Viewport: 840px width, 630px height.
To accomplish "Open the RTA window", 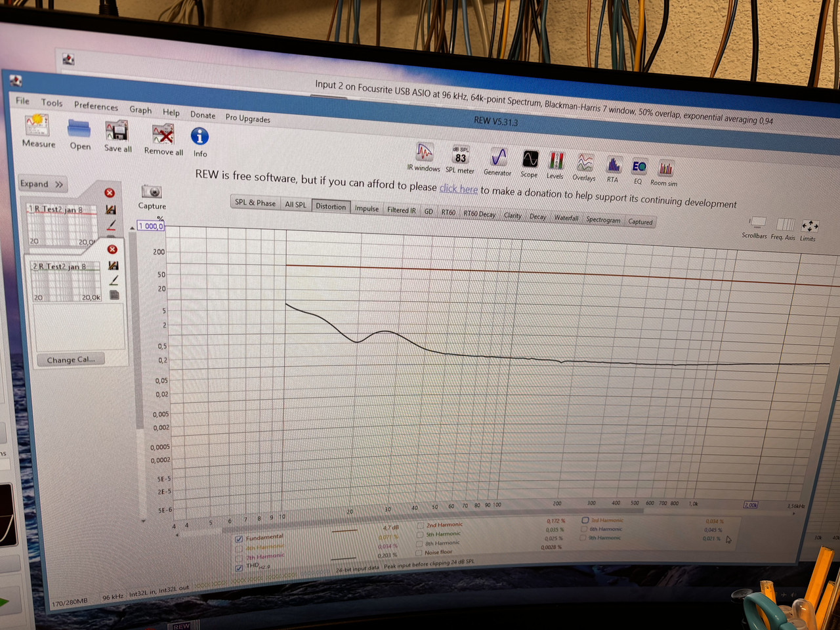I will click(x=614, y=164).
